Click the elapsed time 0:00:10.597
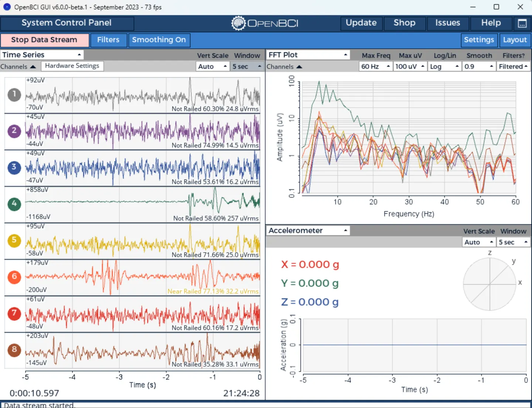The width and height of the screenshot is (532, 408). coord(34,393)
